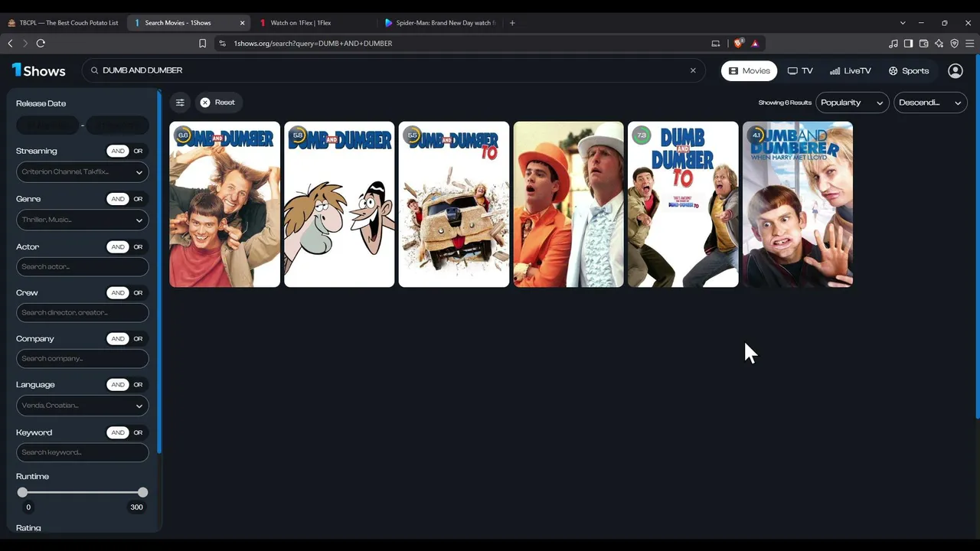The image size is (980, 551).
Task: Reload the 1Shows search page
Action: pyautogui.click(x=41, y=44)
